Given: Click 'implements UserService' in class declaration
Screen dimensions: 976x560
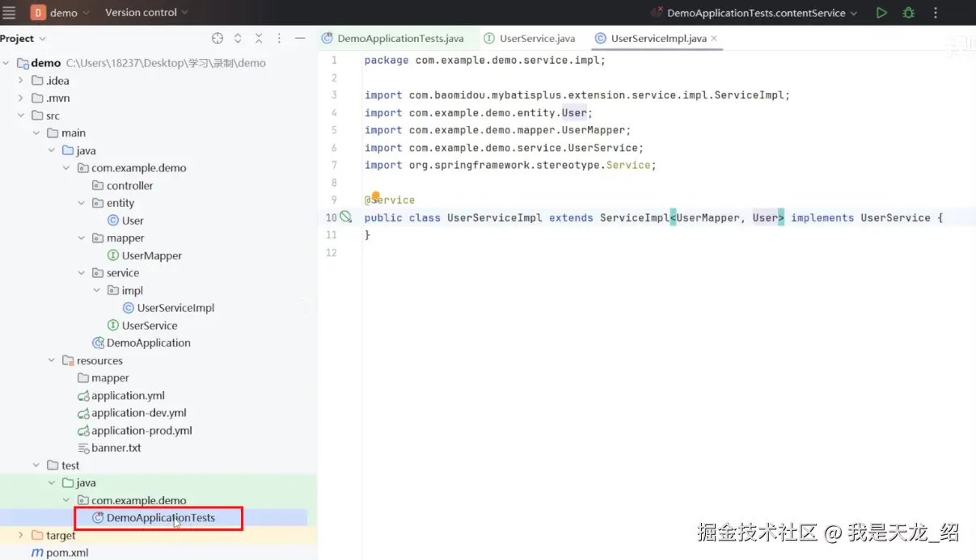Looking at the screenshot, I should pyautogui.click(x=860, y=218).
